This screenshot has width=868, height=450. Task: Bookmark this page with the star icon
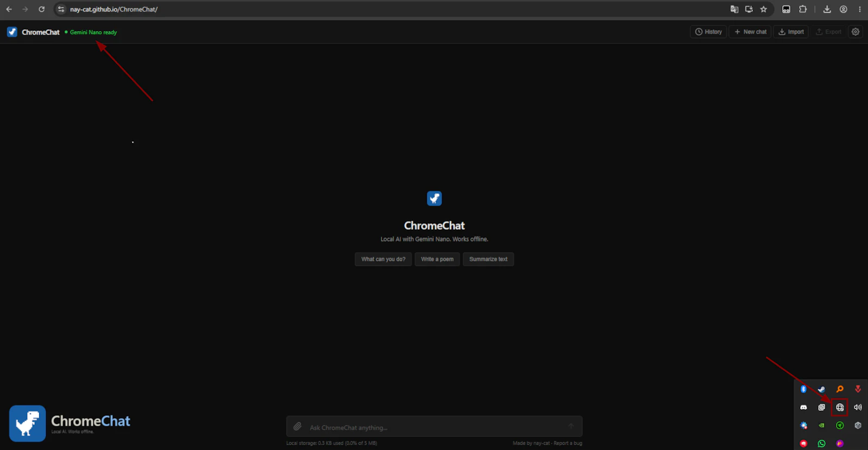pyautogui.click(x=763, y=9)
